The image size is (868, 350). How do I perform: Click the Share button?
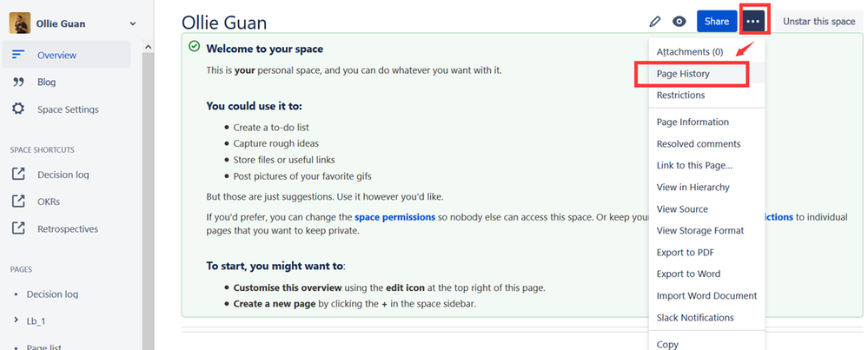coord(717,22)
